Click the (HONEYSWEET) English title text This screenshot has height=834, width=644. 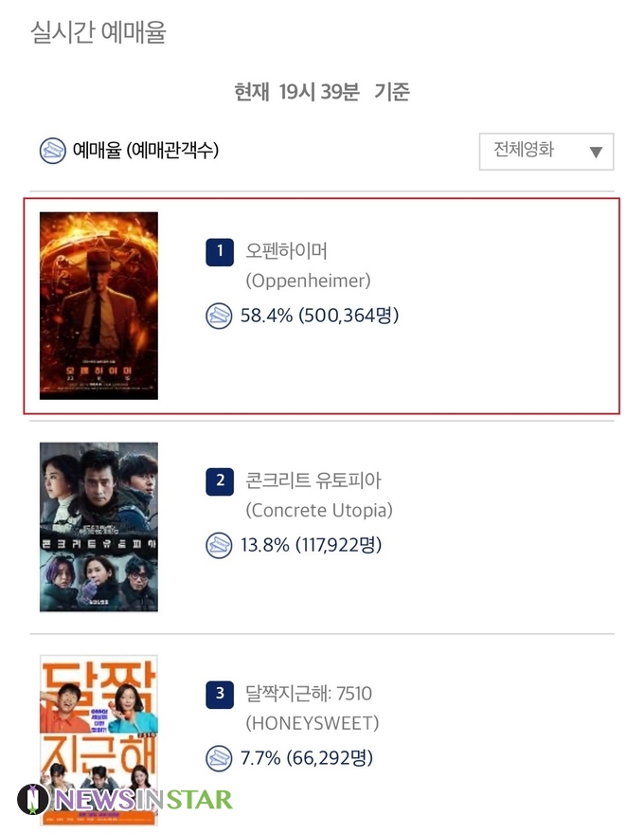[313, 723]
